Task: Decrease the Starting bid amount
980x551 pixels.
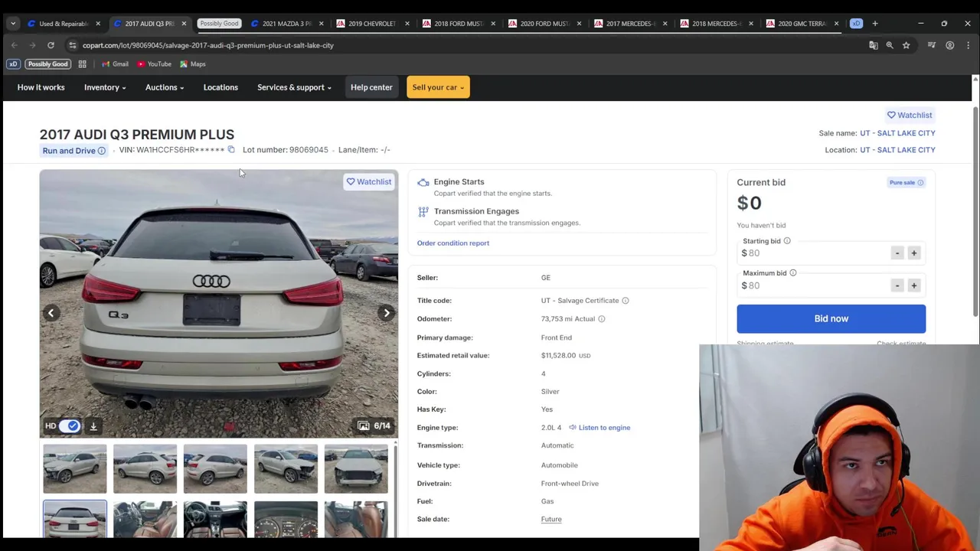Action: pos(897,253)
